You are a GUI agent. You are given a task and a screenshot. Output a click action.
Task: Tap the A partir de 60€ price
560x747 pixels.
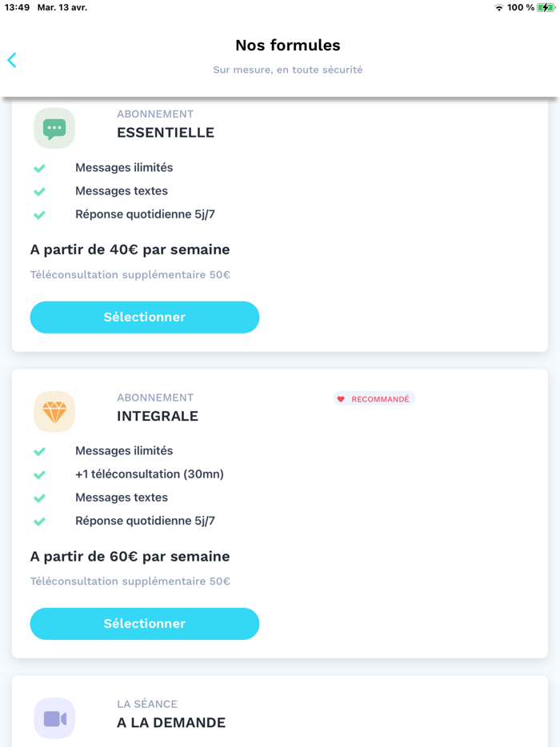point(130,556)
